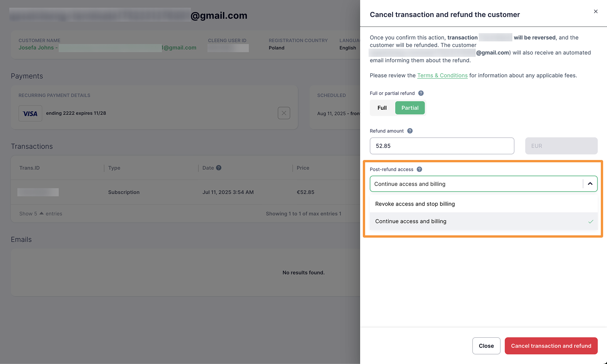Click the Close button

click(486, 346)
